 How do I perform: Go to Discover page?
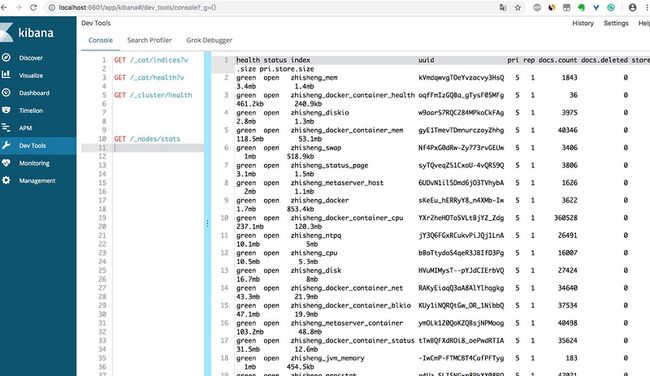click(x=31, y=58)
